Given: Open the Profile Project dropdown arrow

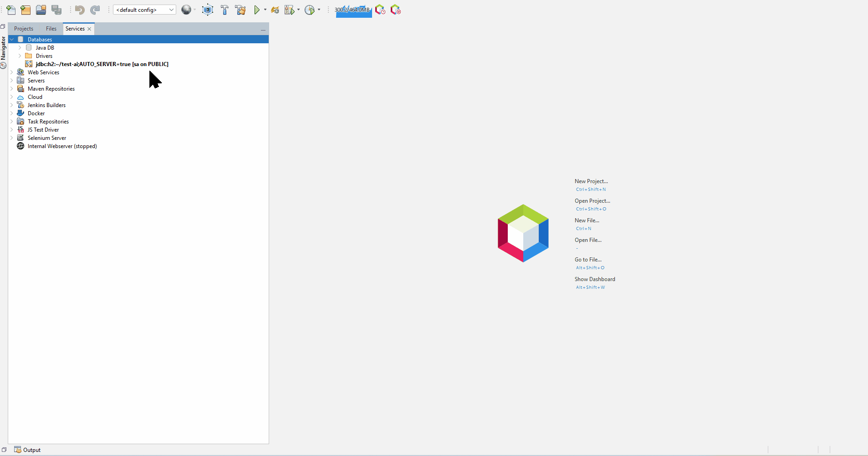Looking at the screenshot, I should point(319,10).
